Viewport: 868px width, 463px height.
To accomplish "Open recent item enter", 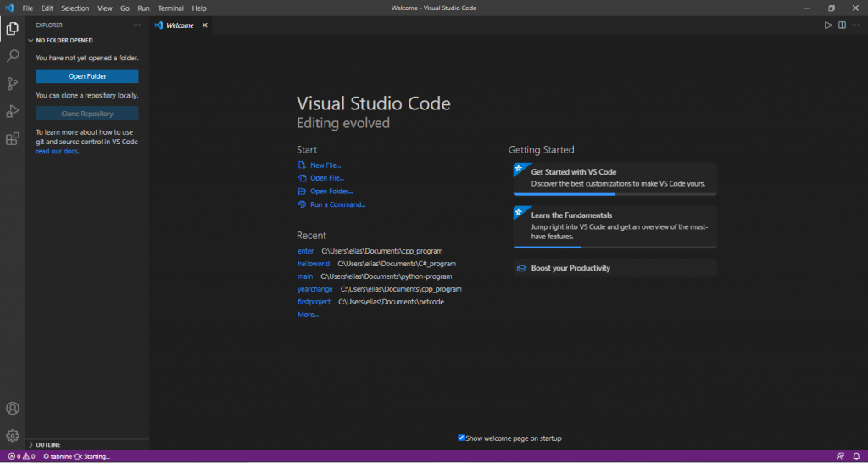I will pyautogui.click(x=305, y=251).
